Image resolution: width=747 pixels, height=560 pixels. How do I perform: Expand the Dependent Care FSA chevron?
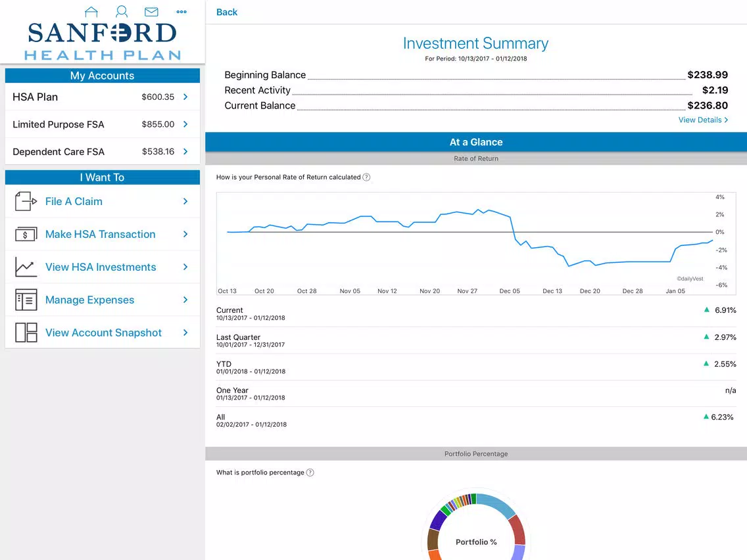coord(185,151)
